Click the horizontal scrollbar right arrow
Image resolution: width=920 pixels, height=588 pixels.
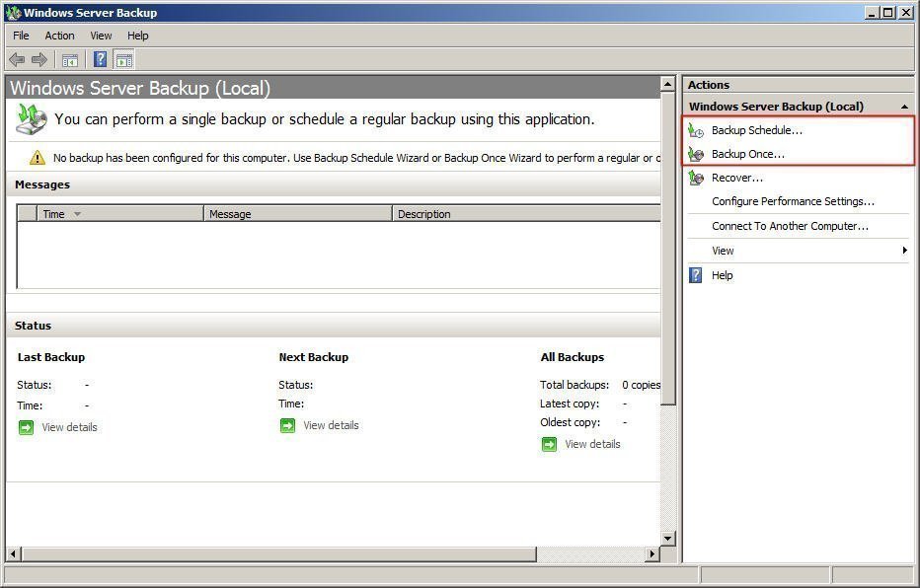[x=652, y=553]
